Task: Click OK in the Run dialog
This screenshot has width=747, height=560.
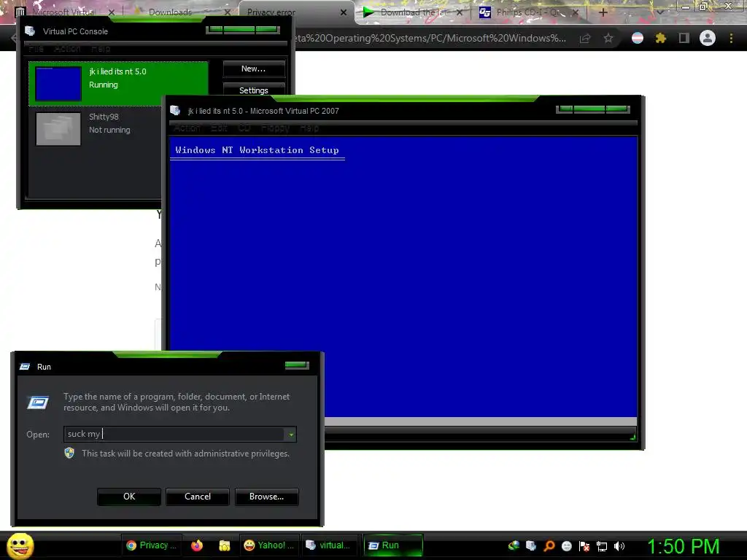Action: coord(129,496)
